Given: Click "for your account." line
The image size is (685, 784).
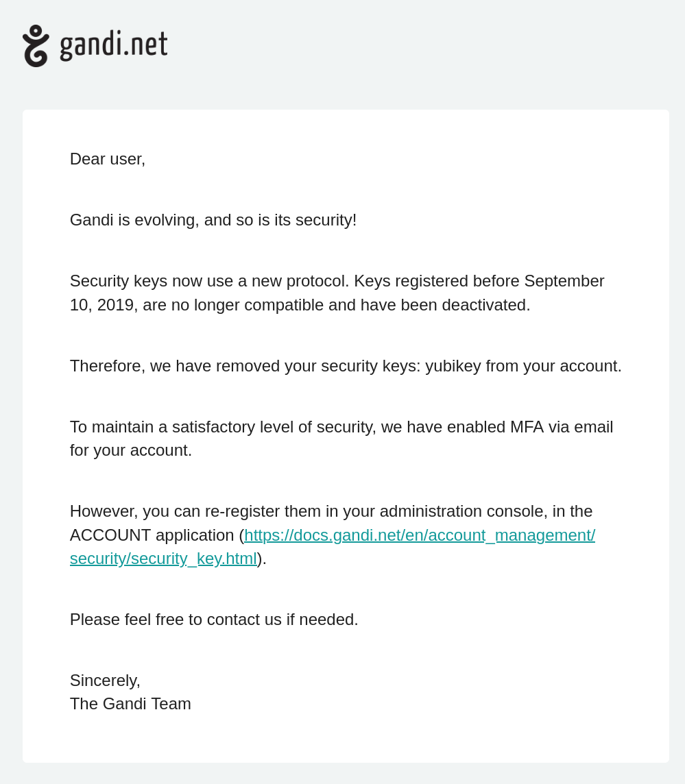Looking at the screenshot, I should click(x=131, y=450).
